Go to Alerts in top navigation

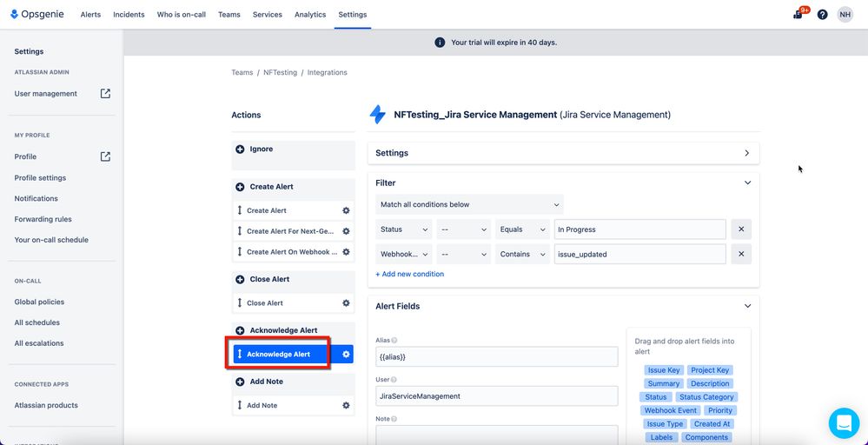pos(90,15)
